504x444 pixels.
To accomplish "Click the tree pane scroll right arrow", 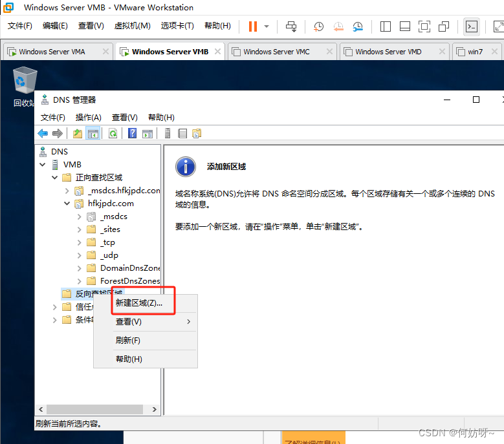I will point(155,409).
